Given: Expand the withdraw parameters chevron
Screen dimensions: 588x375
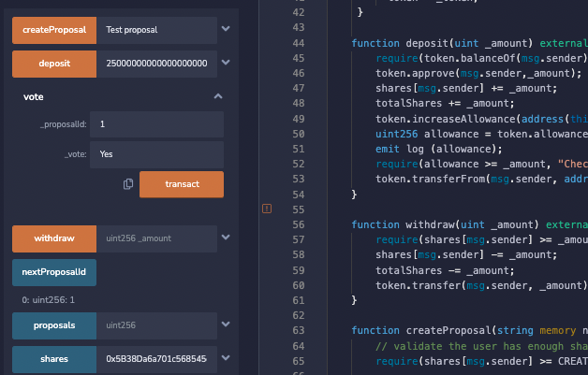Looking at the screenshot, I should (x=226, y=238).
